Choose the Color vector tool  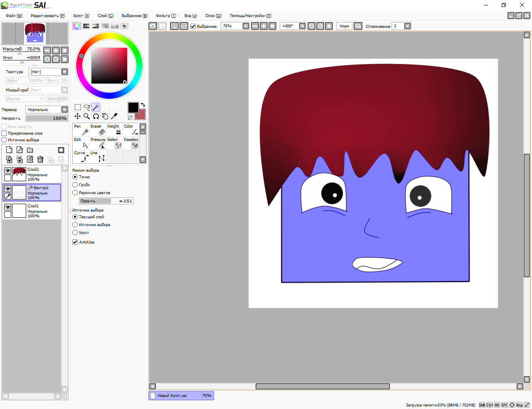(131, 130)
